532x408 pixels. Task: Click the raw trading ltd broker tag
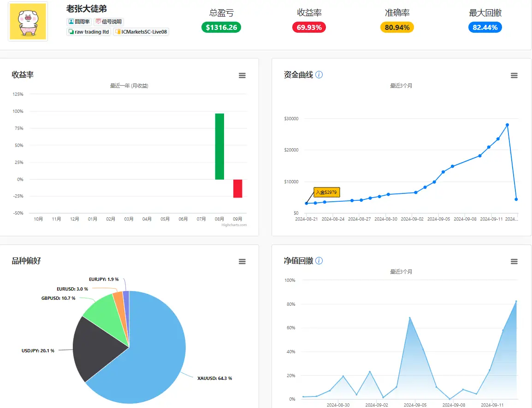coord(89,32)
